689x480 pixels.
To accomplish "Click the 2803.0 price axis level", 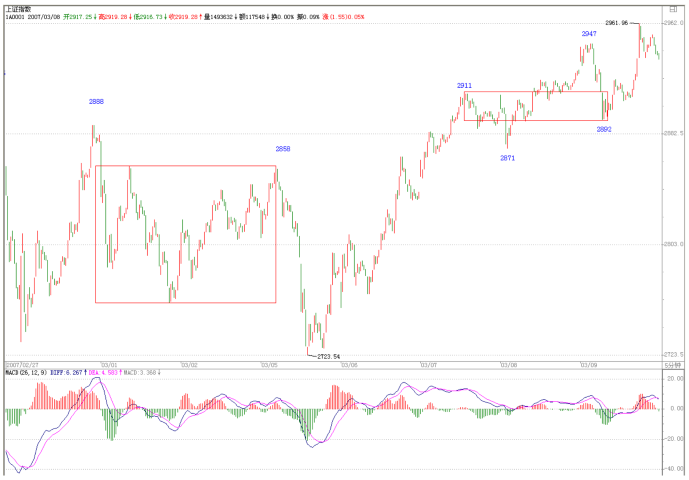I will pos(673,244).
